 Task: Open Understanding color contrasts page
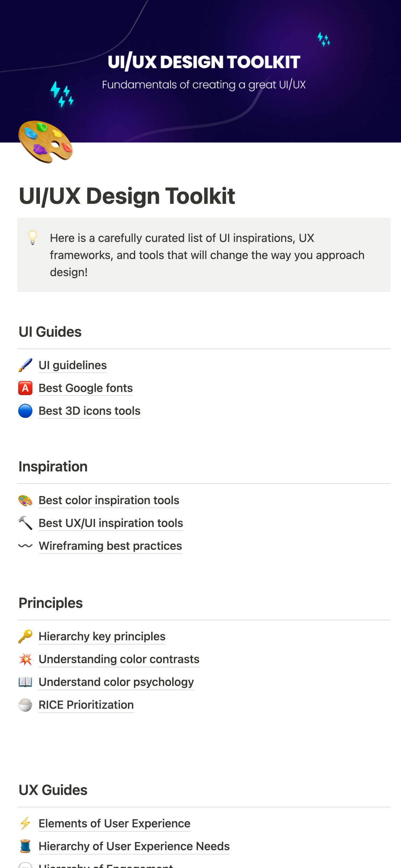coord(119,659)
